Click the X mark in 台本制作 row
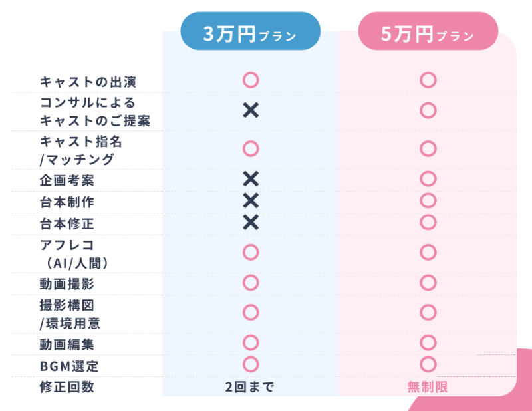 point(250,200)
